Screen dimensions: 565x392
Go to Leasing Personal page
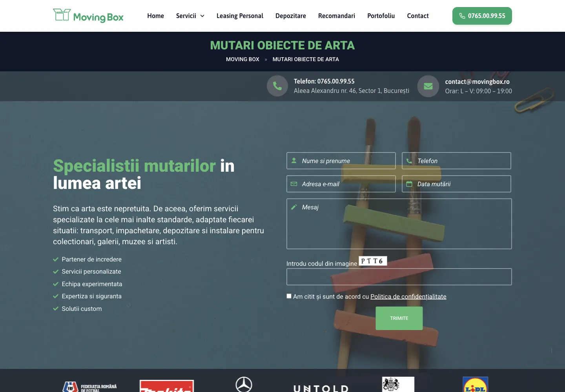pyautogui.click(x=240, y=16)
